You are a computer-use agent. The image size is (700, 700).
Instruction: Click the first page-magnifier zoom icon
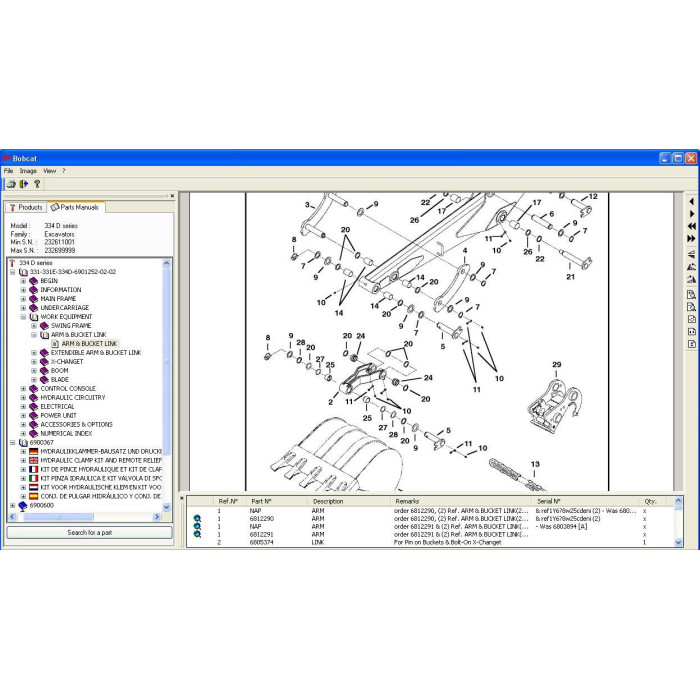pos(691,295)
